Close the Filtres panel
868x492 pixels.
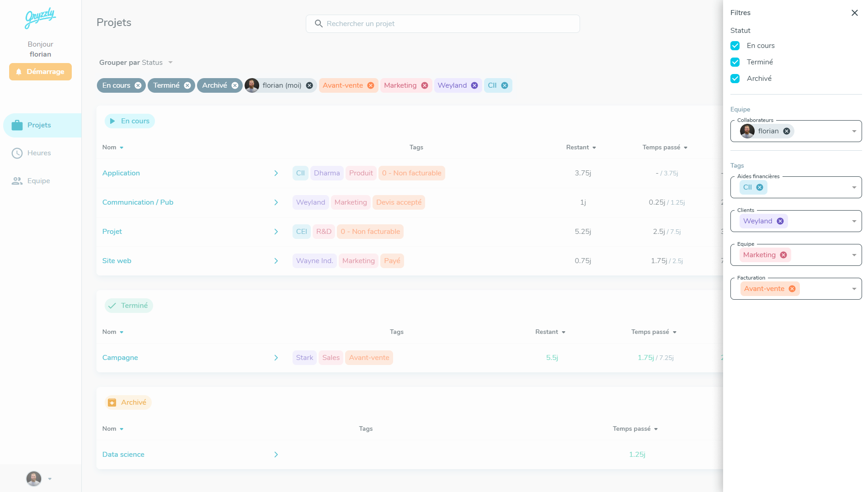[854, 13]
